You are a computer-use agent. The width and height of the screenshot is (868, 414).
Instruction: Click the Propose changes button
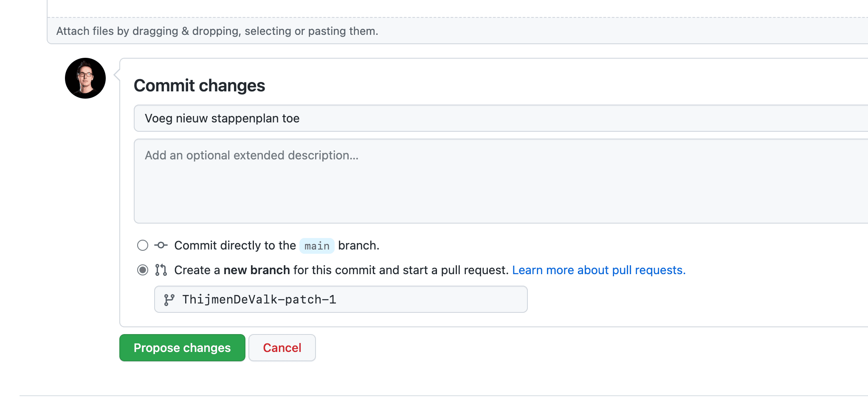[x=182, y=348]
